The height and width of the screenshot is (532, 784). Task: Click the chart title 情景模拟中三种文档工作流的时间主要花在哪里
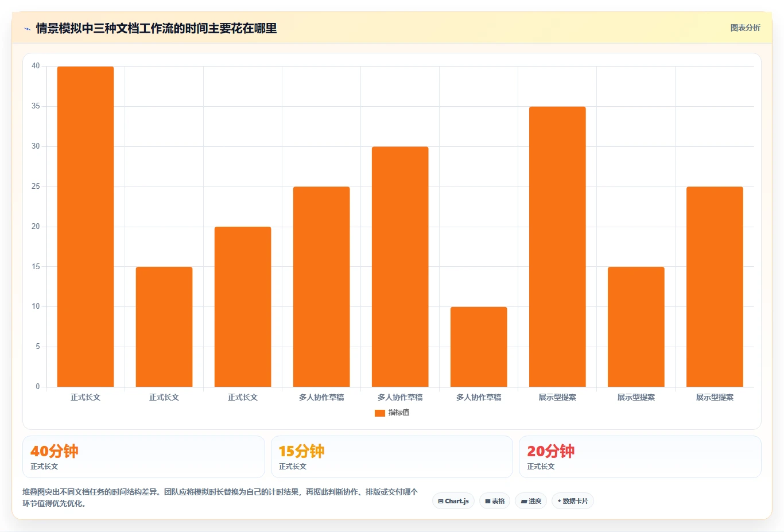click(x=156, y=28)
